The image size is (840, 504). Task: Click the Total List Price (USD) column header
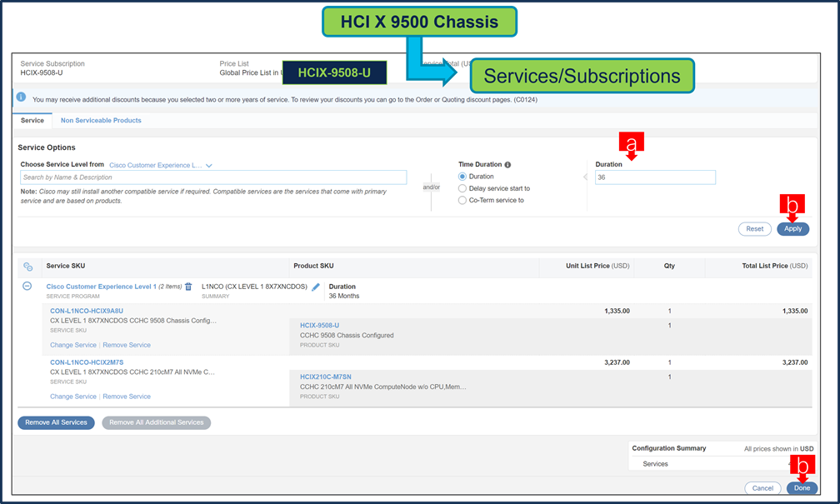(x=775, y=266)
